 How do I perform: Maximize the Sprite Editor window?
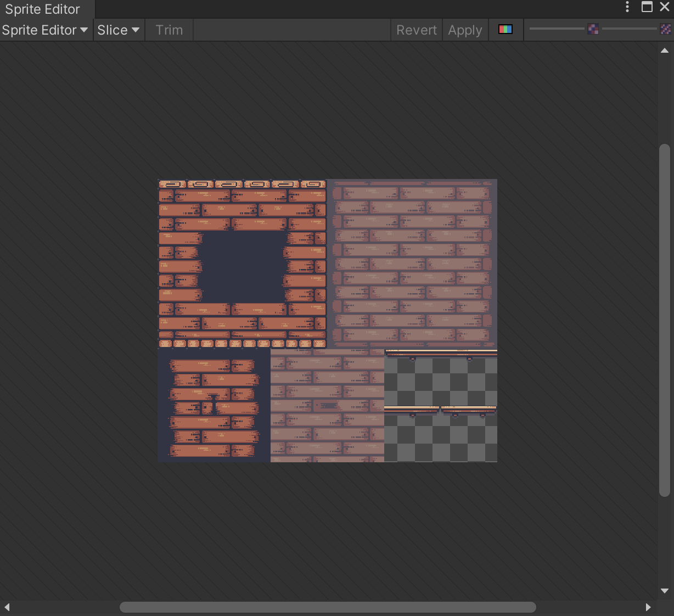pyautogui.click(x=647, y=7)
